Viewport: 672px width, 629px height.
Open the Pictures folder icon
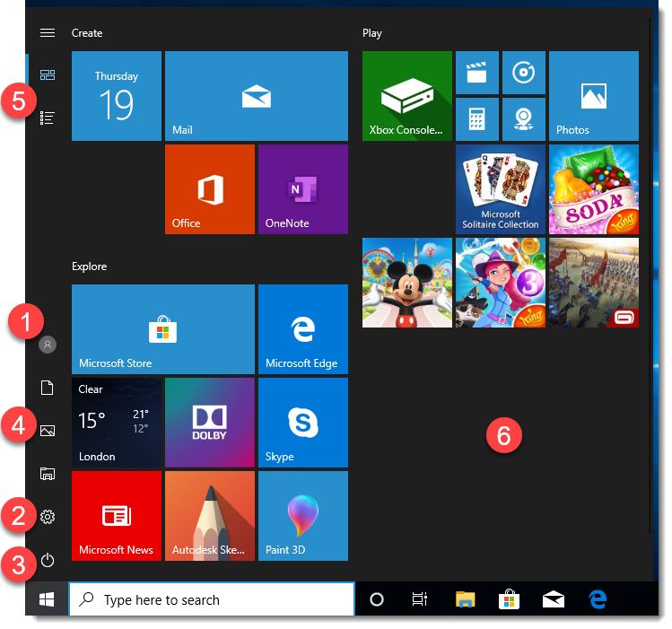coord(48,431)
